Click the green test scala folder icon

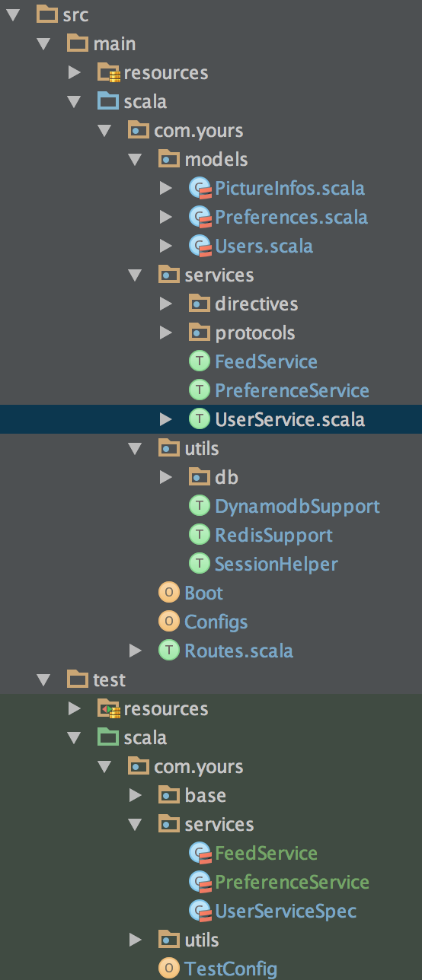point(108,737)
